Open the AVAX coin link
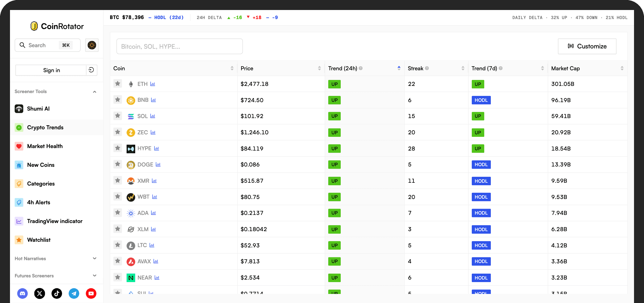Screen dimensions: 644x303 coord(144,261)
